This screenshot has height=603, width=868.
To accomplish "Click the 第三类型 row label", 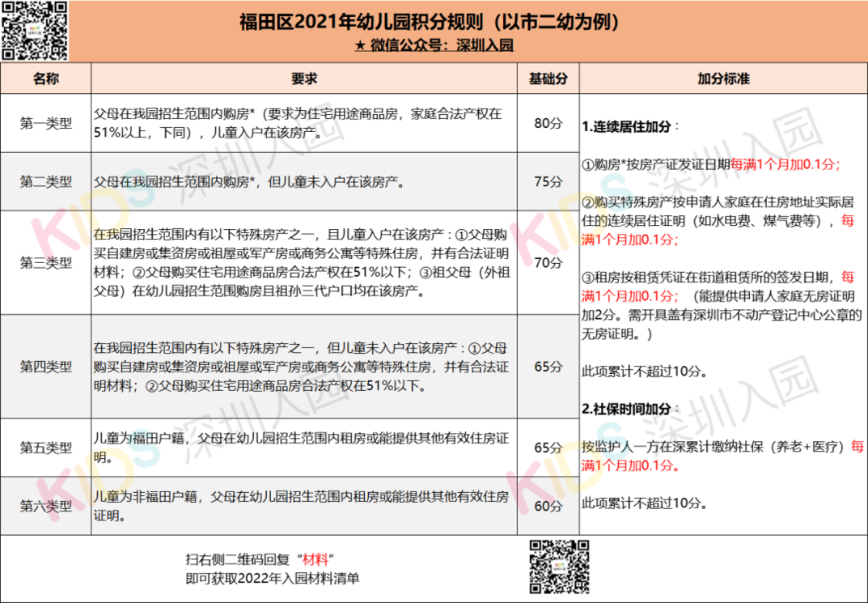I will pyautogui.click(x=46, y=262).
